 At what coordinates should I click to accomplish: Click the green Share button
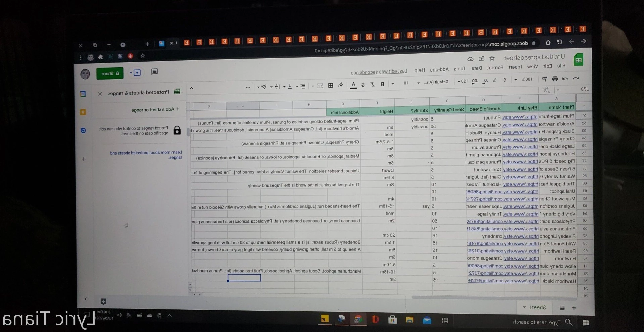pos(110,73)
